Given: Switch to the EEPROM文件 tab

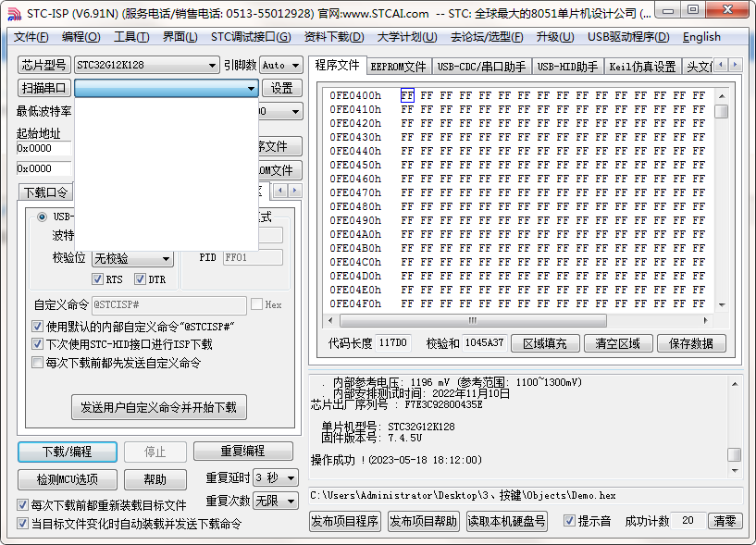Looking at the screenshot, I should (x=398, y=67).
